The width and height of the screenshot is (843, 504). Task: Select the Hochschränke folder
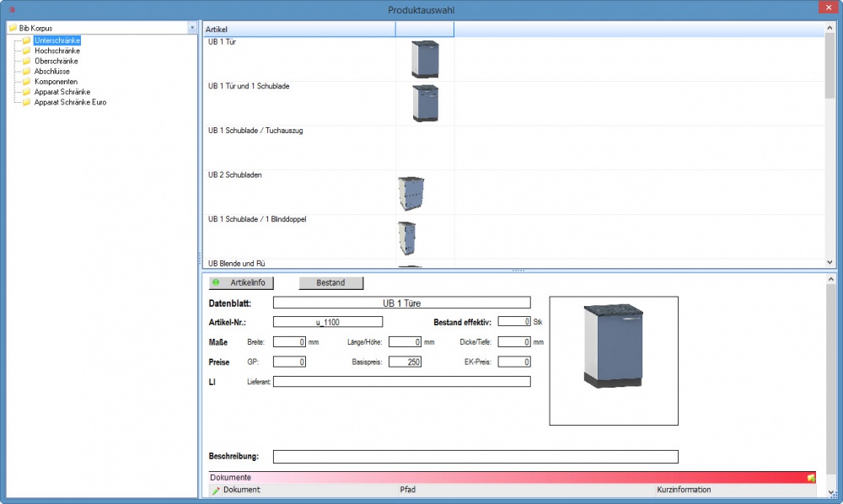(x=57, y=51)
